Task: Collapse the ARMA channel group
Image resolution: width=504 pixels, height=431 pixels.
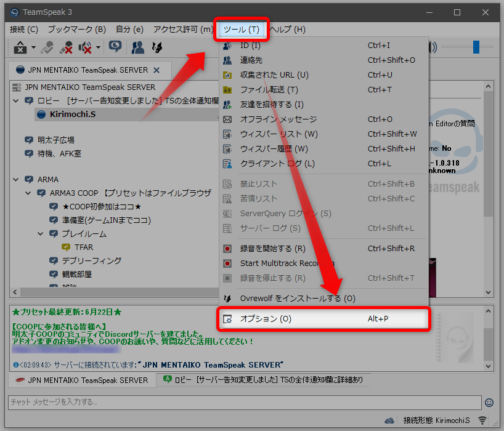Action: (16, 180)
